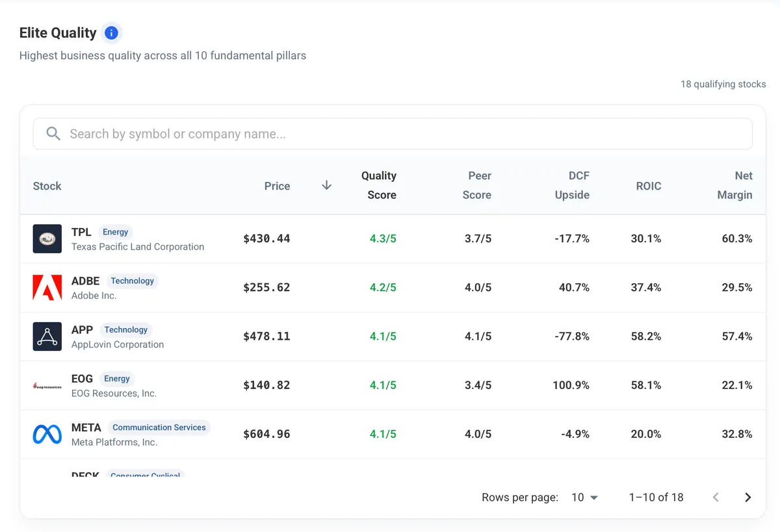Image resolution: width=780 pixels, height=532 pixels.
Task: Click the search by symbol field
Action: click(393, 134)
